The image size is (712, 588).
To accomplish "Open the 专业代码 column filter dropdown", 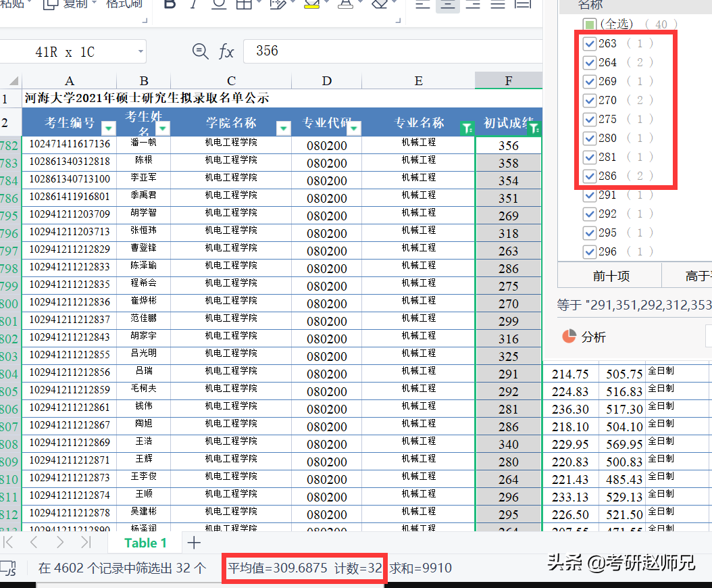I will pos(353,128).
